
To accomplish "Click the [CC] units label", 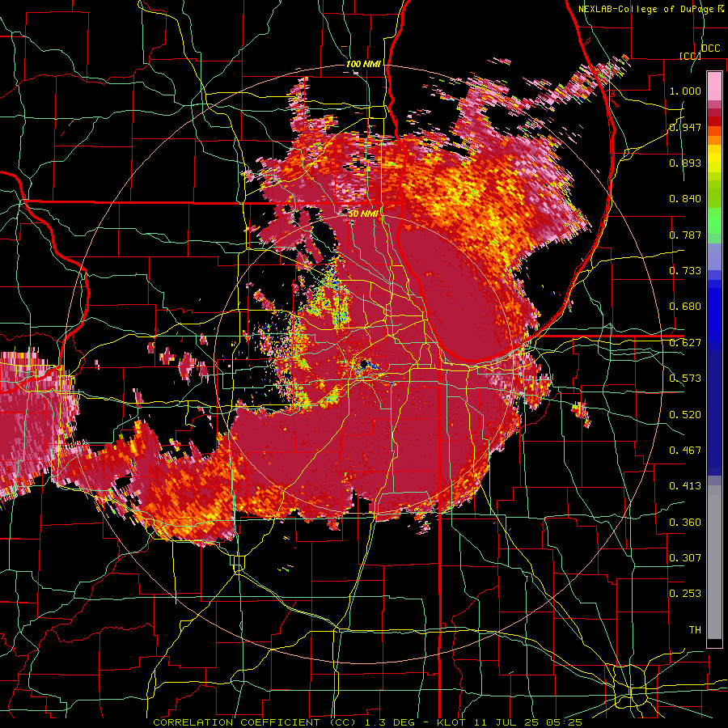I will [x=690, y=56].
